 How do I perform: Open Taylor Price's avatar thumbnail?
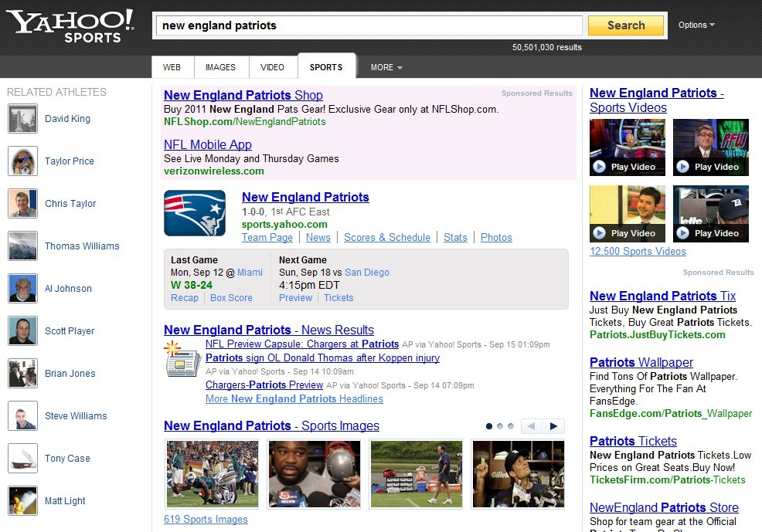(23, 161)
